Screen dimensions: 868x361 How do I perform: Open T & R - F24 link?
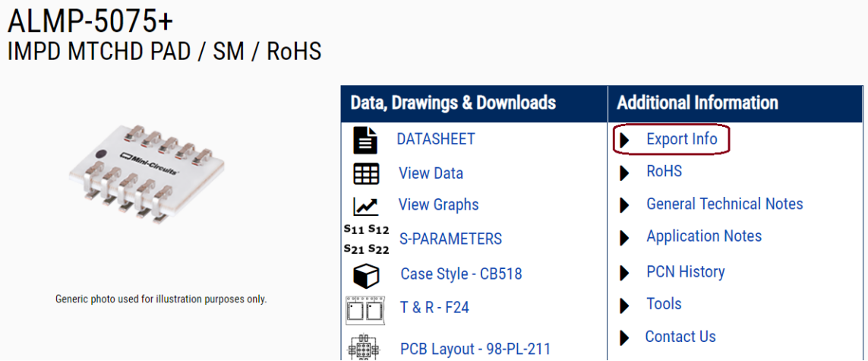tap(434, 307)
